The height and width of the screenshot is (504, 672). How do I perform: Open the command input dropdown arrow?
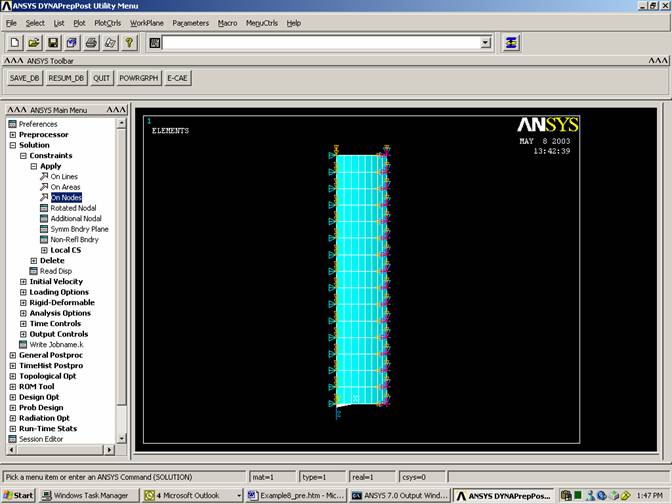[486, 43]
